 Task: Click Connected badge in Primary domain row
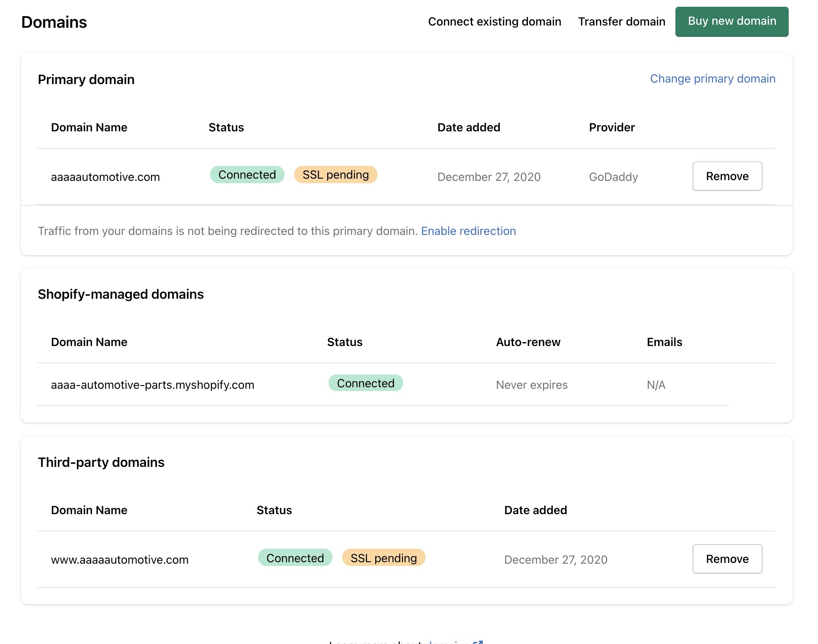247,175
